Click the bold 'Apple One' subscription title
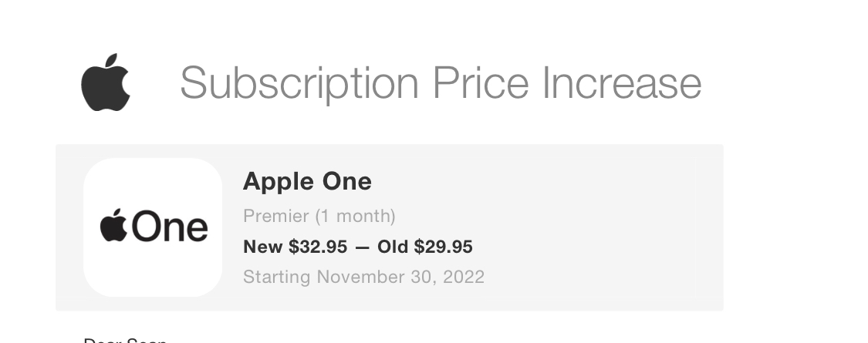 tap(307, 182)
